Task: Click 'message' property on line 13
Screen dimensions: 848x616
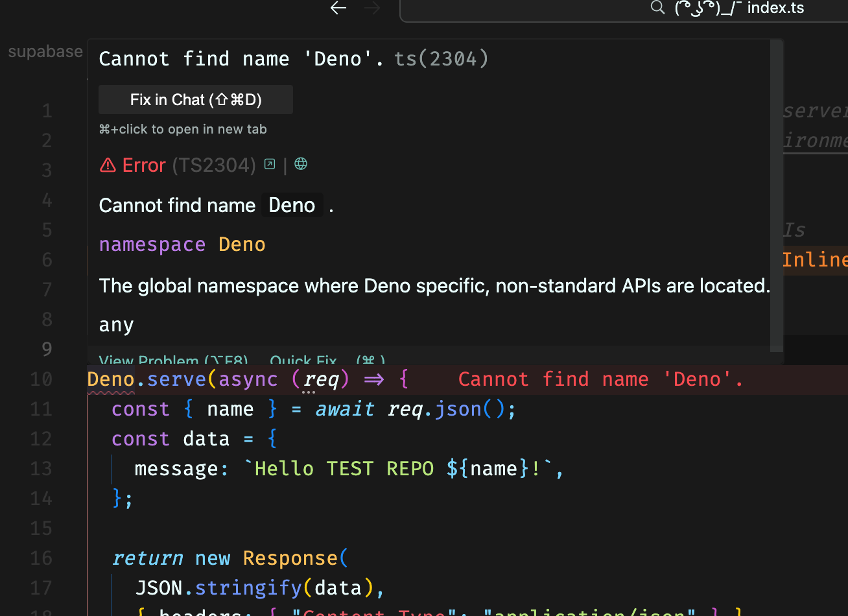Action: click(176, 469)
